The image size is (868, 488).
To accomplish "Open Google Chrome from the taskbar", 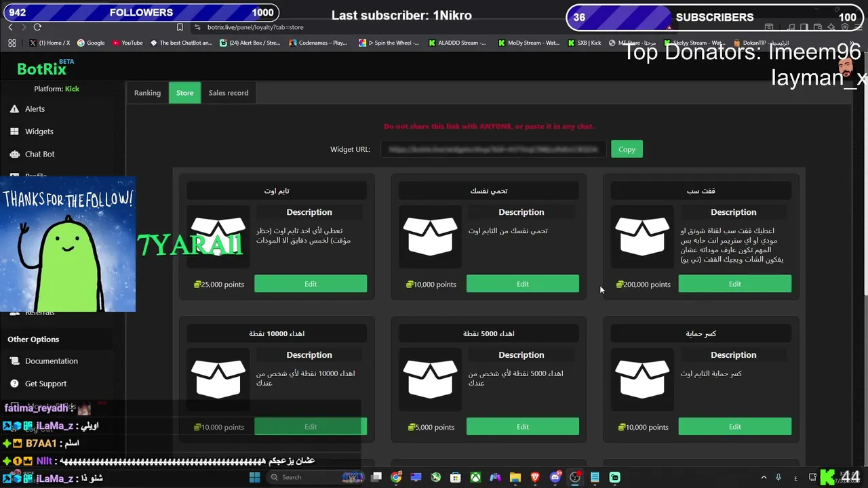I will click(x=396, y=477).
